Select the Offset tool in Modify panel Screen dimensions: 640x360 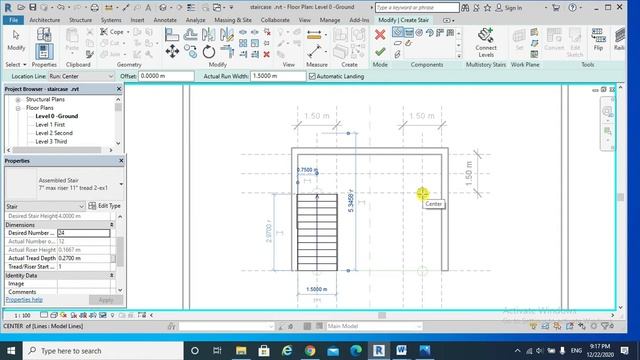(190, 35)
